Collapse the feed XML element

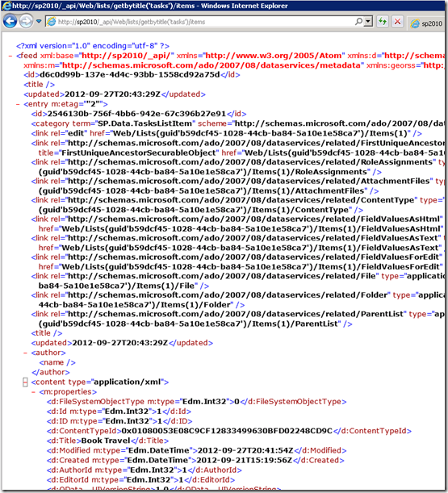click(x=10, y=56)
